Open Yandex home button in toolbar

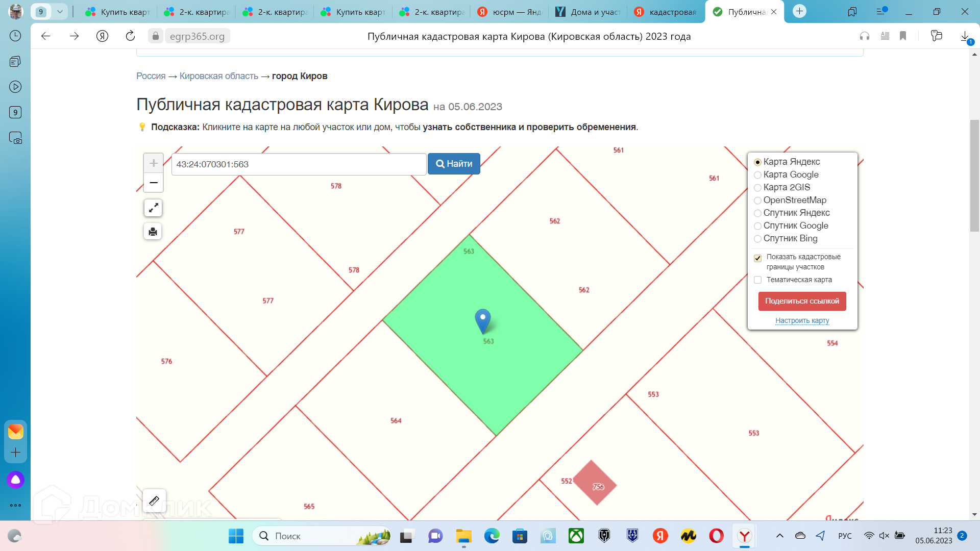coord(103,36)
